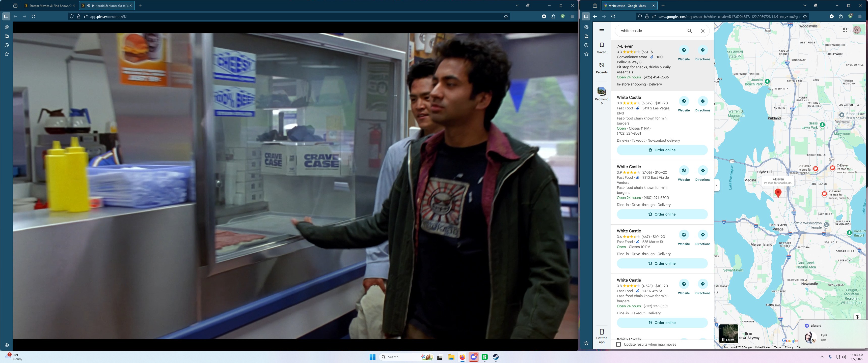Open the Google Maps hamburger menu
Image resolution: width=868 pixels, height=363 pixels.
tap(602, 31)
